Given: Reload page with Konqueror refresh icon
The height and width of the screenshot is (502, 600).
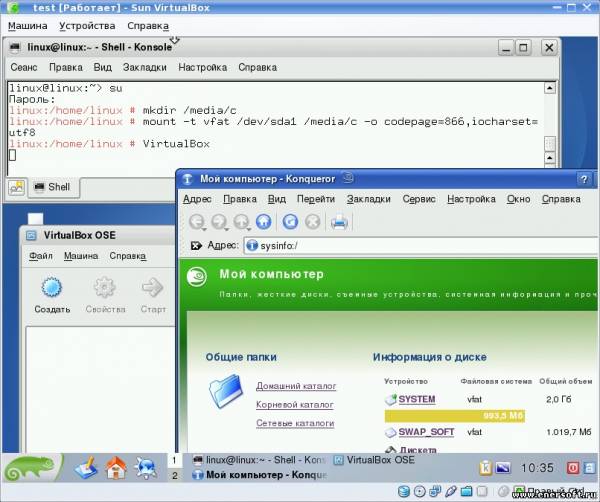Looking at the screenshot, I should 290,222.
